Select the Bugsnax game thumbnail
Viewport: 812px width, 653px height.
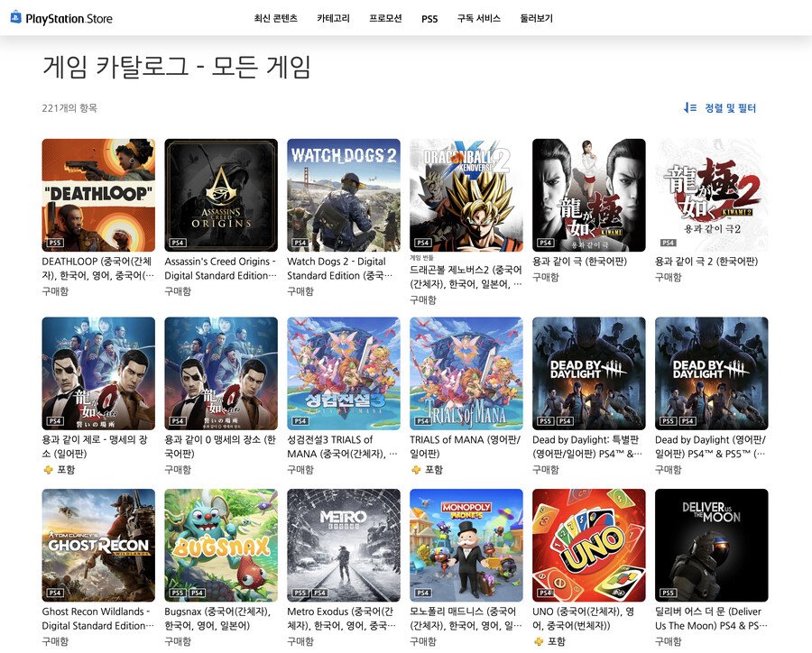click(x=221, y=545)
